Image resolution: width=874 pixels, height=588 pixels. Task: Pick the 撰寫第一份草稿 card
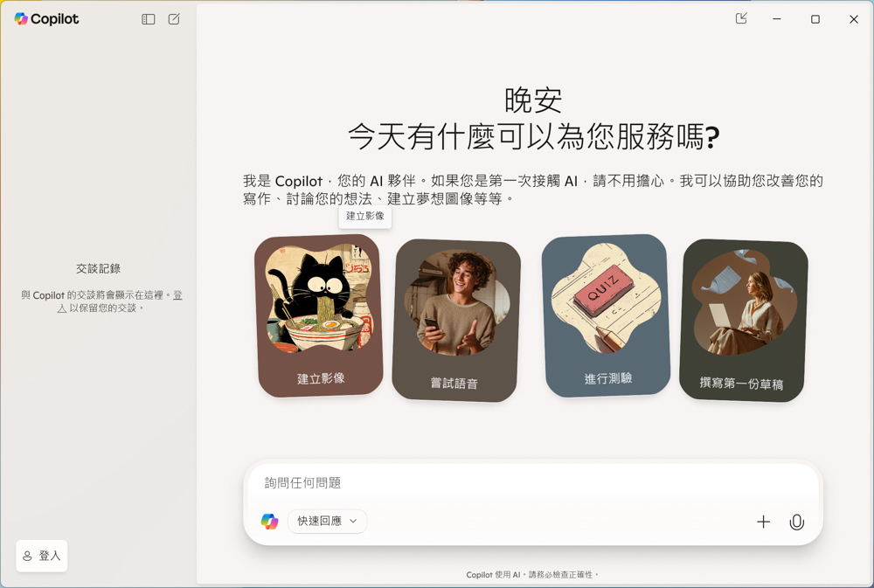[x=743, y=320]
